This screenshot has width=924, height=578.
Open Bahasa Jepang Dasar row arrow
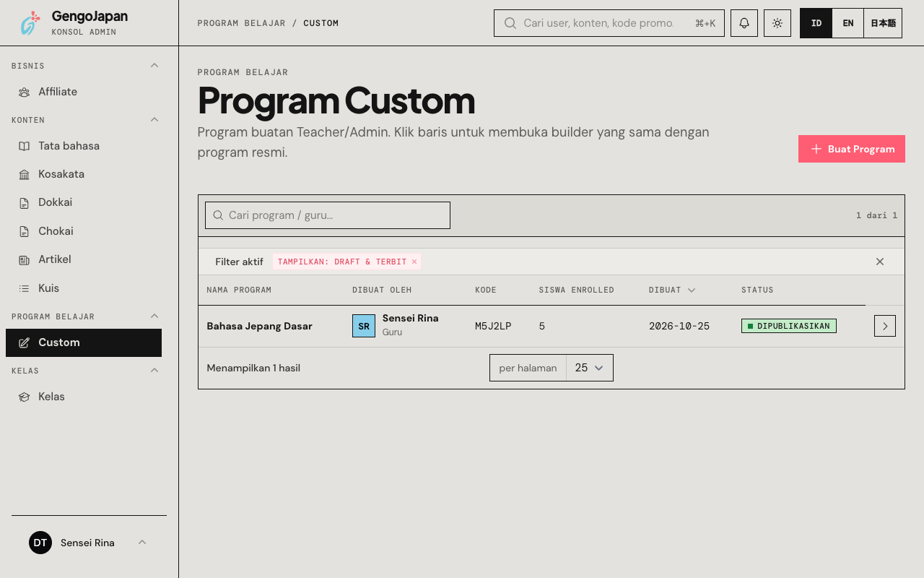coord(885,326)
